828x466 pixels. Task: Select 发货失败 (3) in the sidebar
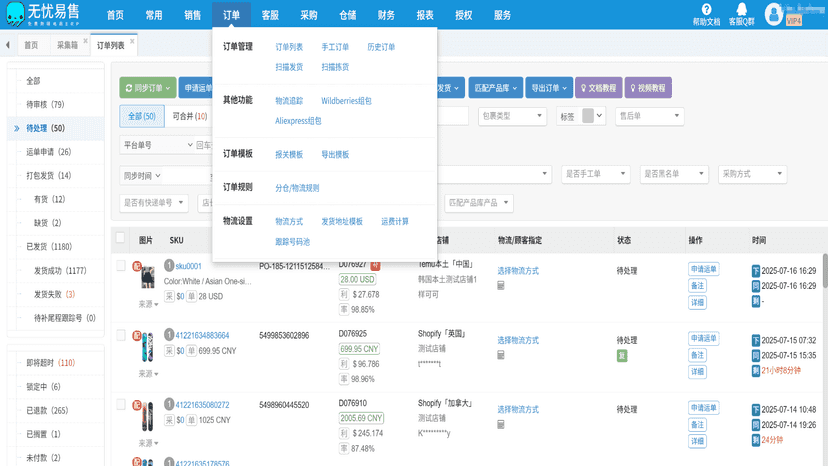point(54,294)
